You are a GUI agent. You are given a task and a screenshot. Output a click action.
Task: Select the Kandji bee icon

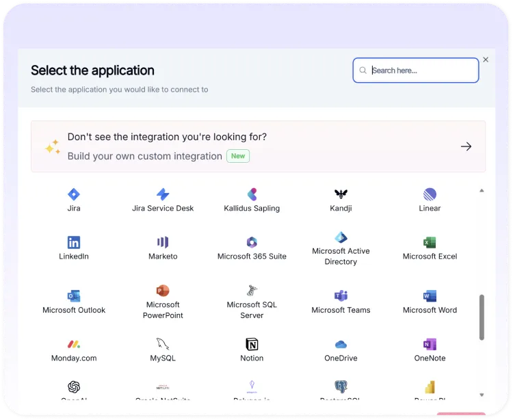coord(341,194)
